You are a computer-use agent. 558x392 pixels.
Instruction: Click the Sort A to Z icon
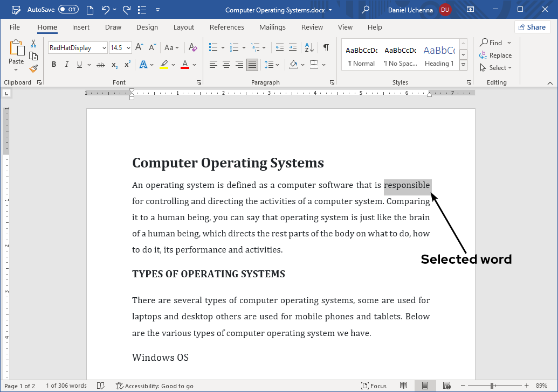(309, 47)
